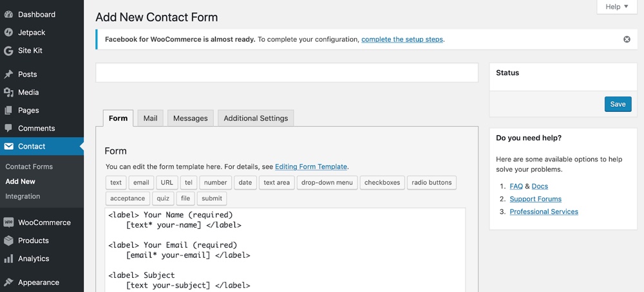Insert a quiz tag
644x292 pixels.
click(163, 198)
